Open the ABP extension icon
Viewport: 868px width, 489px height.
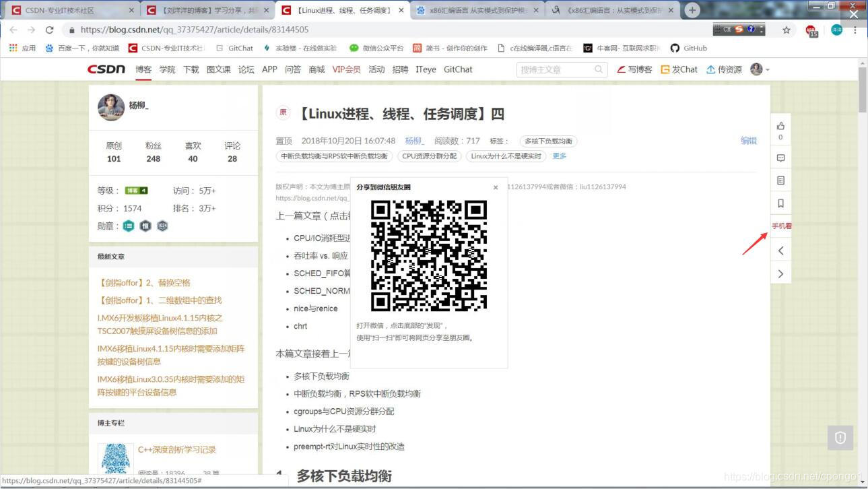811,30
